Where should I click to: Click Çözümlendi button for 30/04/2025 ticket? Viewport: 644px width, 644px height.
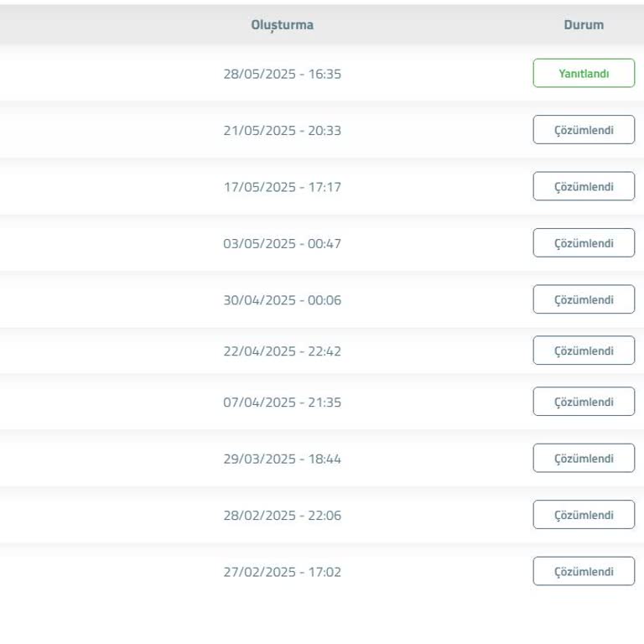click(x=584, y=299)
